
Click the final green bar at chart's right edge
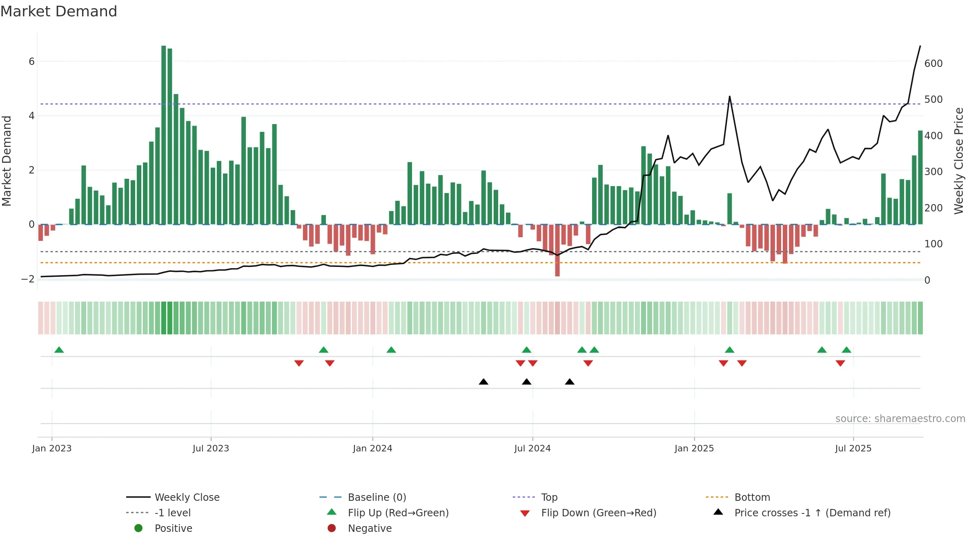click(920, 177)
